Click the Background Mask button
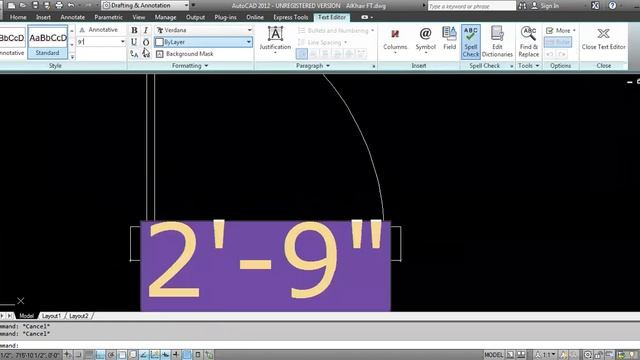 (x=185, y=54)
